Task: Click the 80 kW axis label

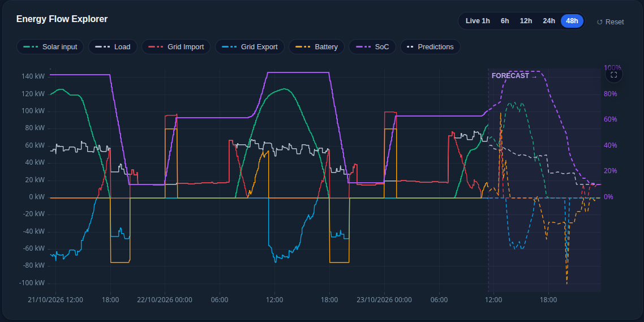Action: tap(36, 128)
